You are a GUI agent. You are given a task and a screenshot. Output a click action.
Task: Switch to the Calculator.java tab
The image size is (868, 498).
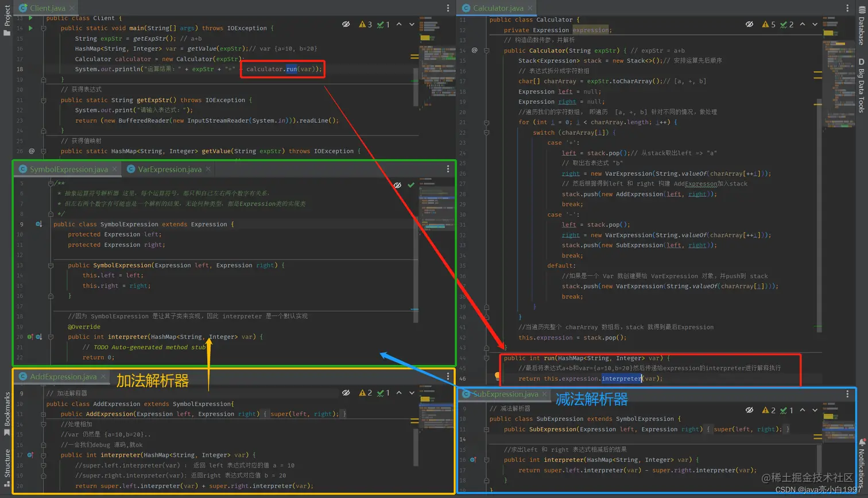498,8
